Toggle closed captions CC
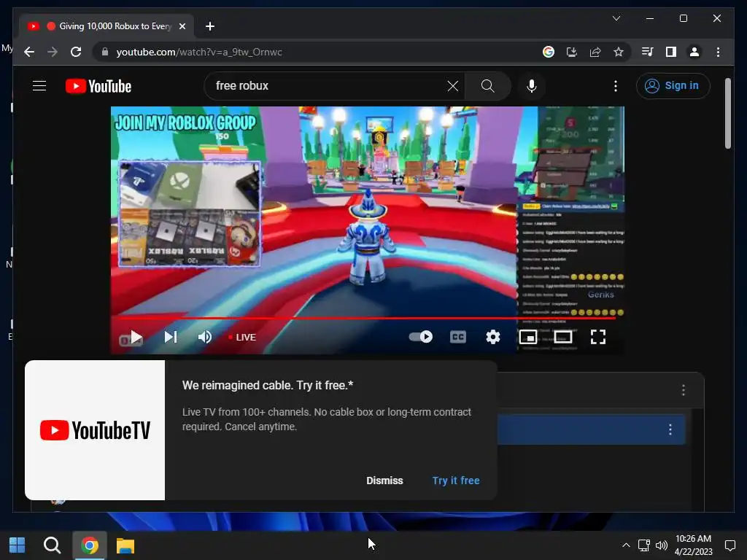The width and height of the screenshot is (747, 560). (458, 337)
